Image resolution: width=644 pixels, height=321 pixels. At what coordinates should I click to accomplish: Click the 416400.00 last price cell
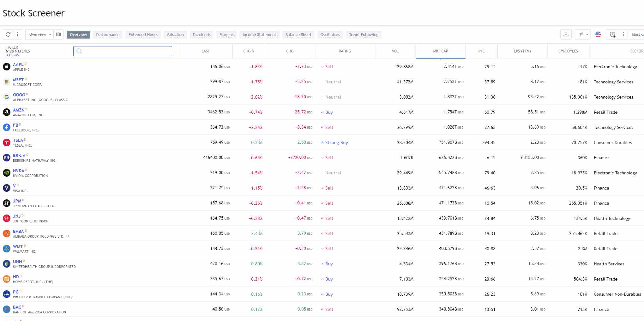point(216,158)
